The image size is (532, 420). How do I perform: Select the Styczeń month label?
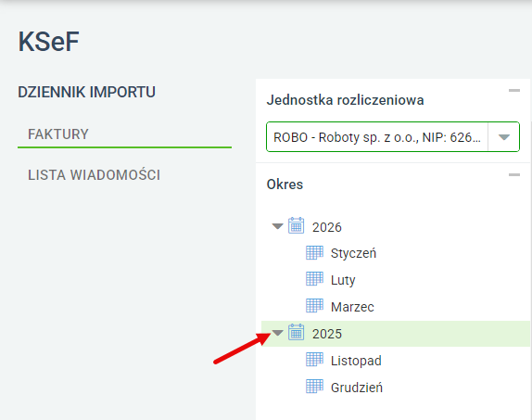click(353, 253)
